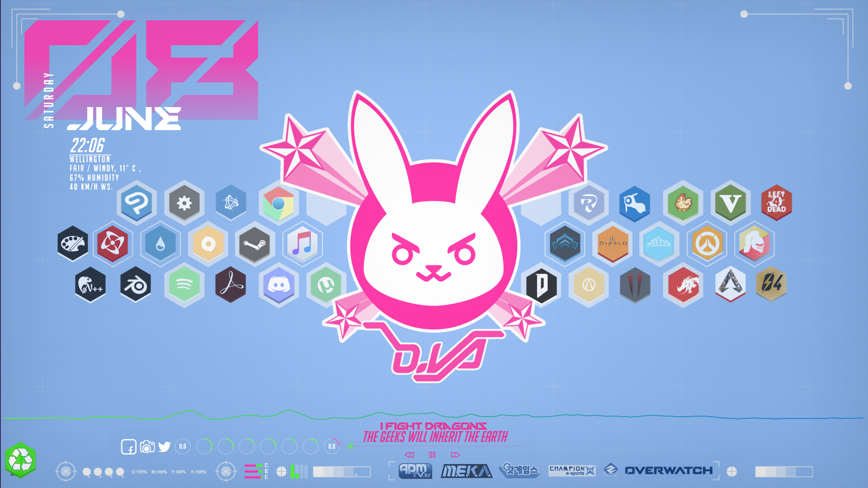The image size is (868, 488).
Task: Launch Apex Legends
Action: point(731,284)
